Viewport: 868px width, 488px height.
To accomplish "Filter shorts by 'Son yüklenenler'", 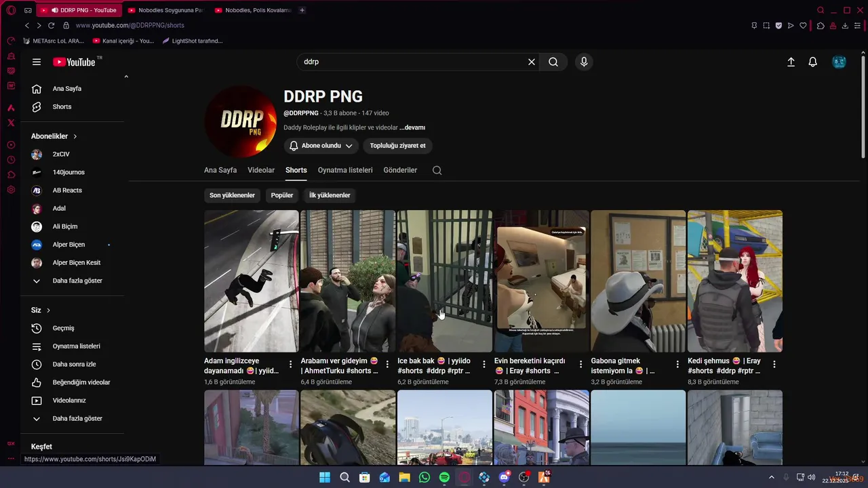I will click(232, 195).
